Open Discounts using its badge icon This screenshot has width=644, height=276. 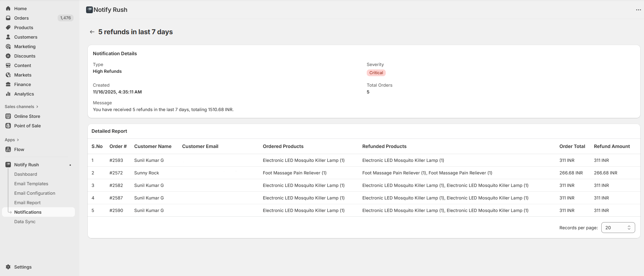coord(8,56)
